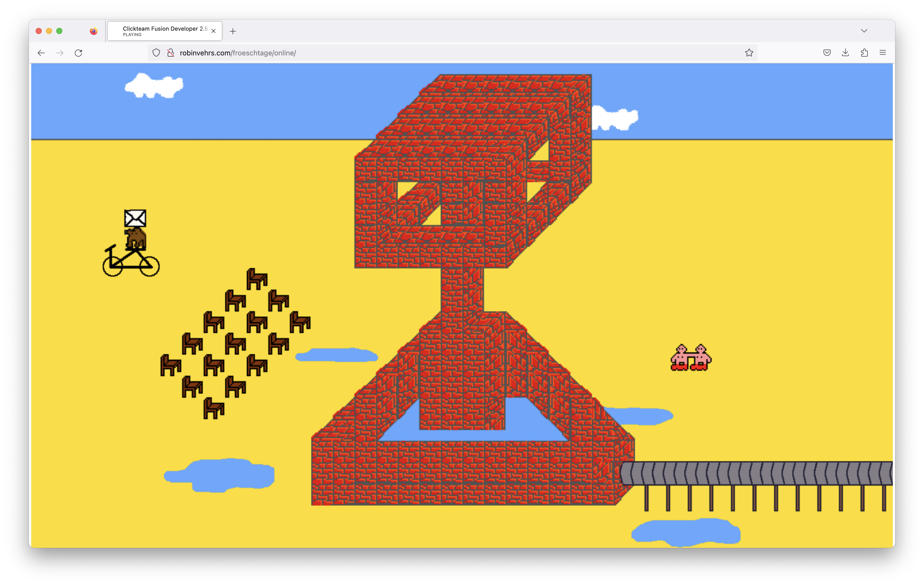Click the small puddle right of chairs
The image size is (924, 586).
coord(336,355)
